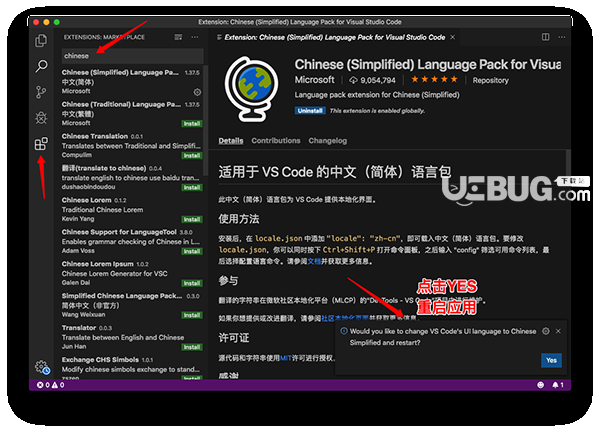Select Chinese (Traditional) Language Pack list item

(x=132, y=114)
